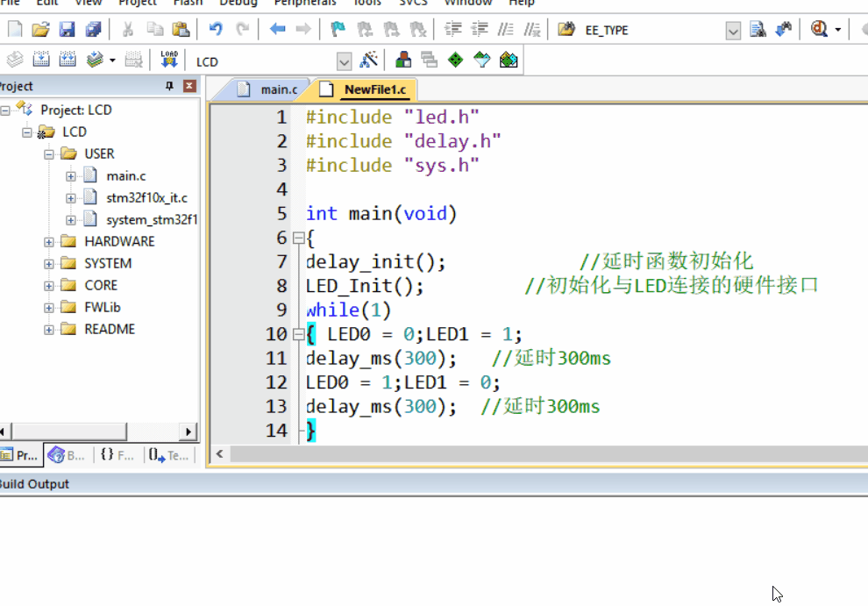Switch to the main.c editor tab

click(279, 89)
